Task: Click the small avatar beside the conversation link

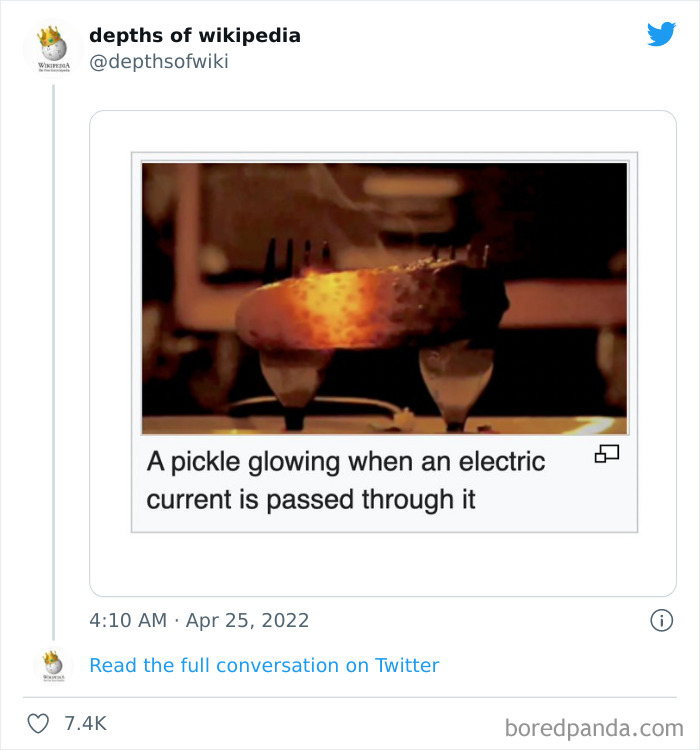Action: click(x=52, y=665)
